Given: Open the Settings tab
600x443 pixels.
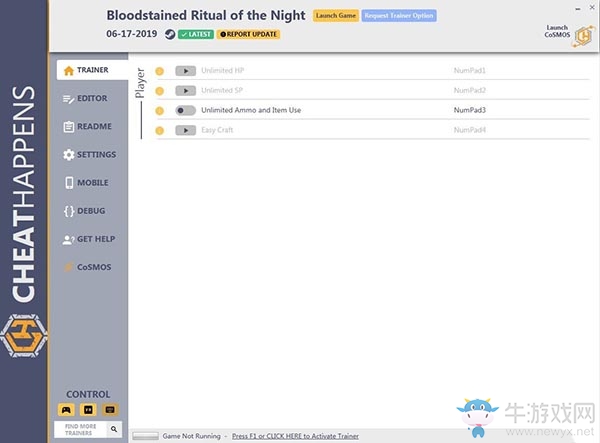Looking at the screenshot, I should [89, 155].
